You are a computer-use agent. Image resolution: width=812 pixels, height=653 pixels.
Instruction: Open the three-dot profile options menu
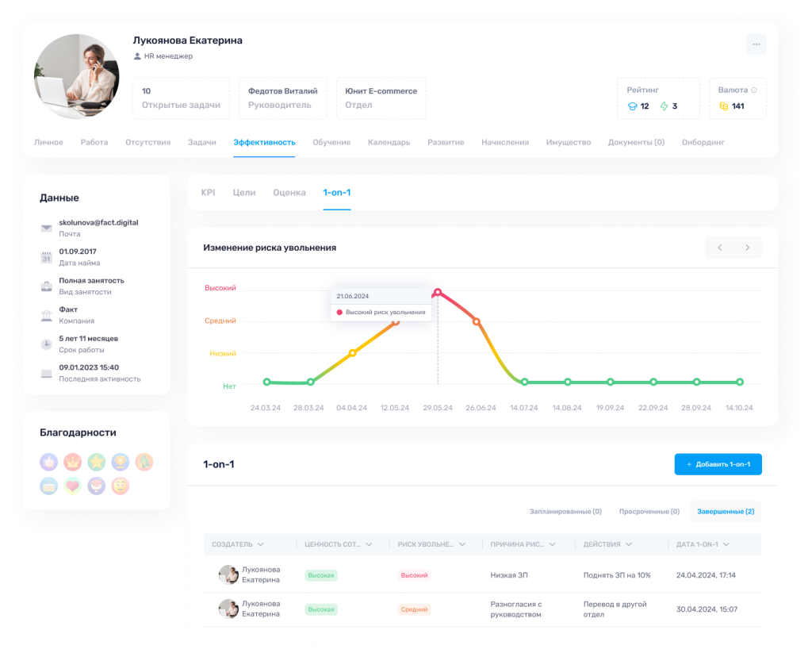pos(756,44)
